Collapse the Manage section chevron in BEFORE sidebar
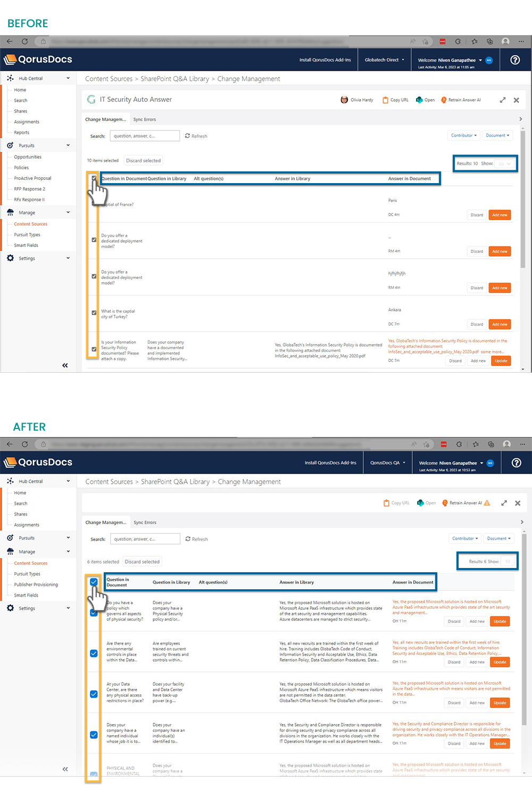Screen dimensions: 532x791 pyautogui.click(x=68, y=212)
